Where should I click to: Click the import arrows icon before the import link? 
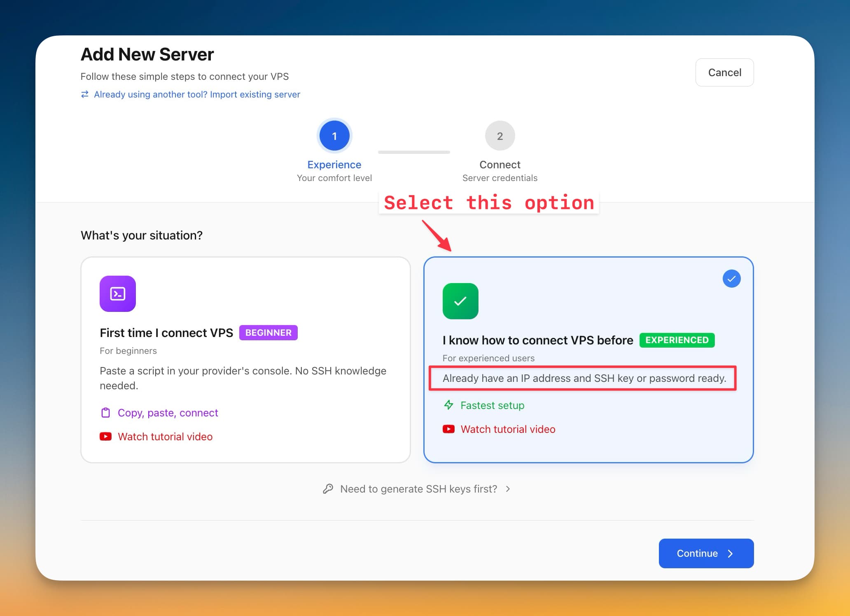84,94
